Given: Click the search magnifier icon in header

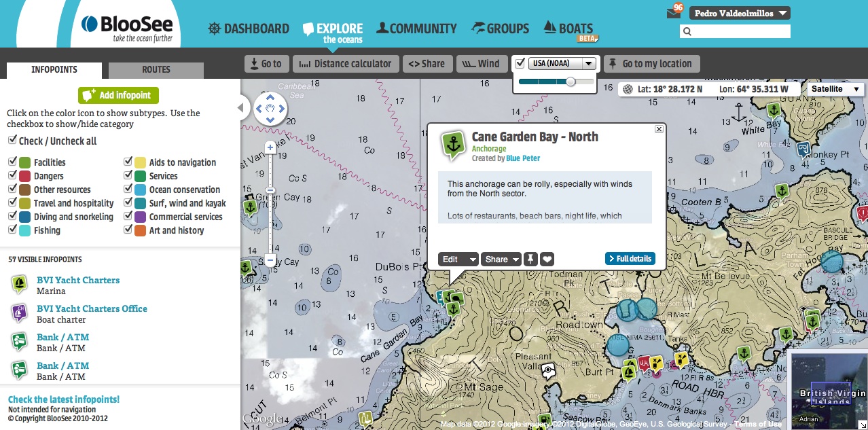Looking at the screenshot, I should point(687,31).
